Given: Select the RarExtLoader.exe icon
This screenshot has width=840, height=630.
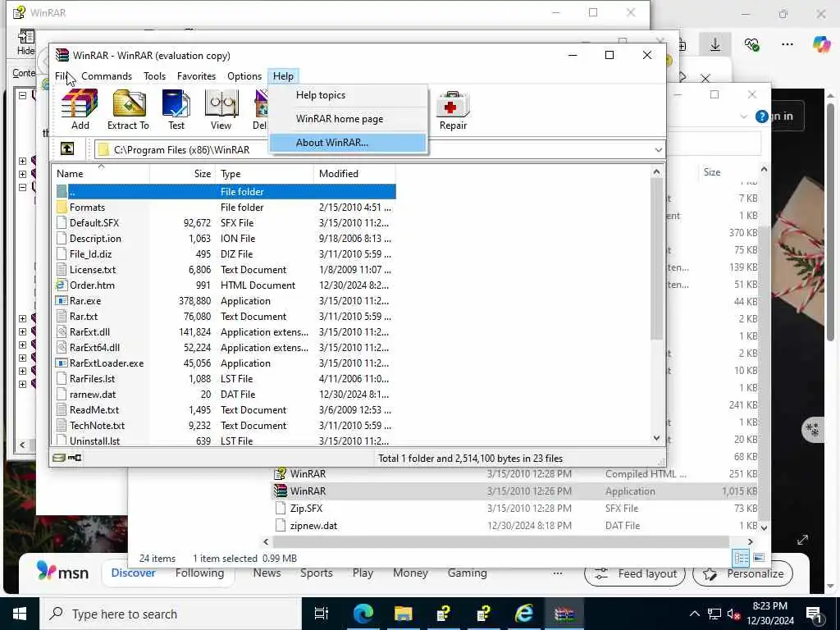Looking at the screenshot, I should [62, 363].
